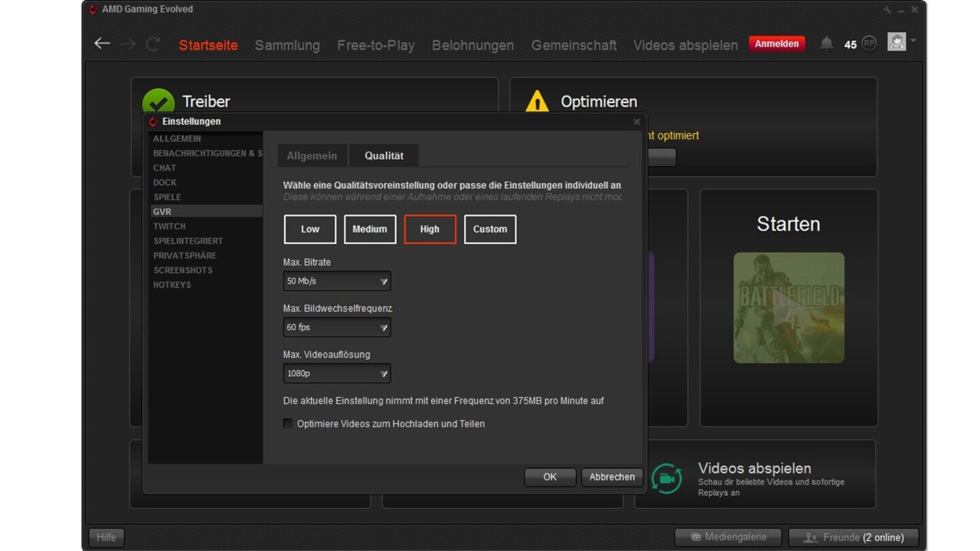Select DOCK settings category
The image size is (980, 551).
(206, 182)
